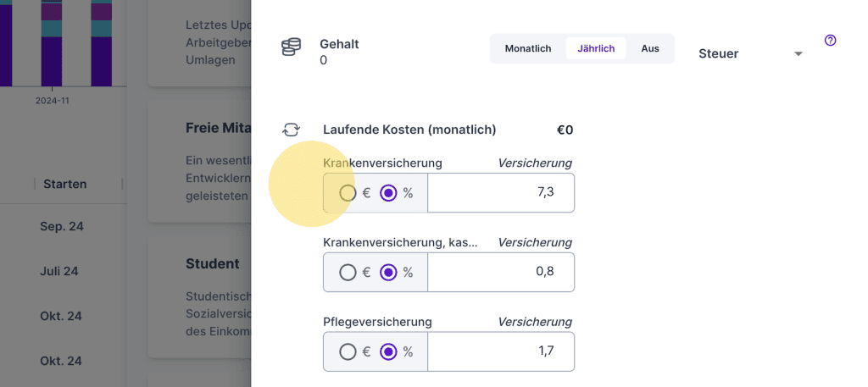
Task: Select euro option for Krankenversicherung
Action: point(348,193)
